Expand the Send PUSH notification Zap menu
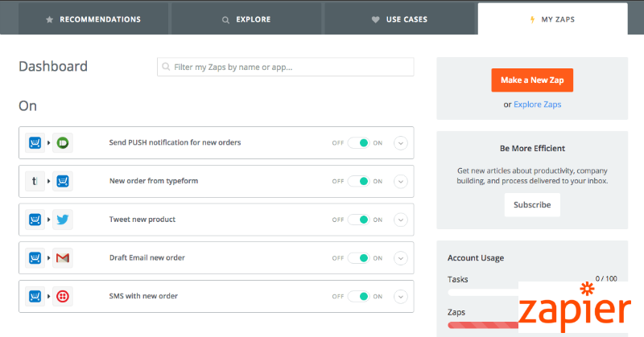The image size is (644, 337). coord(401,143)
